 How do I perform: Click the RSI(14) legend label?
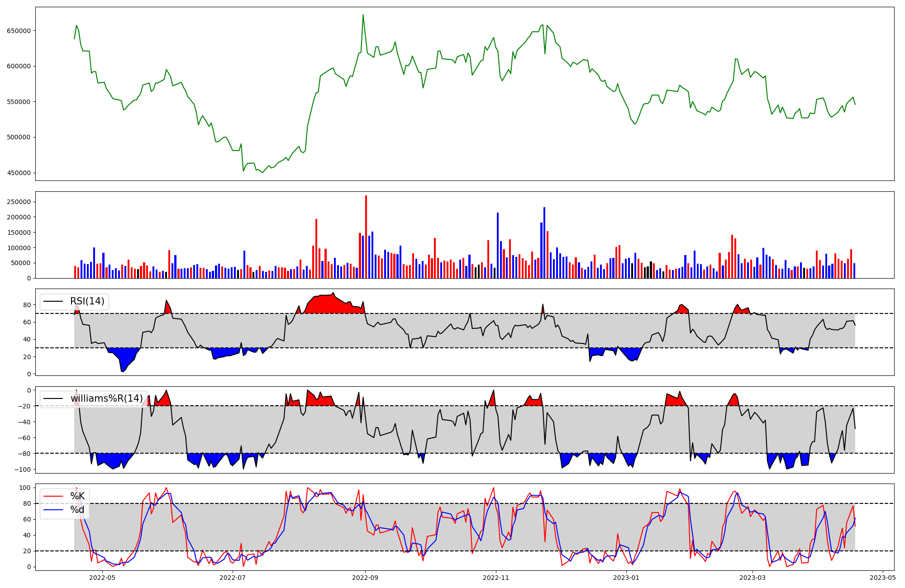[x=87, y=301]
